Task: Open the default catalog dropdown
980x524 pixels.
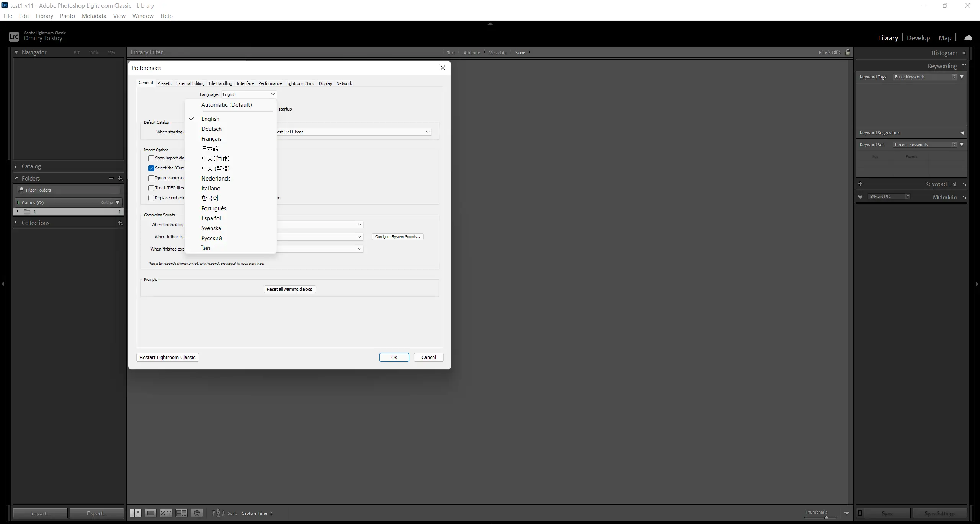Action: [427, 132]
